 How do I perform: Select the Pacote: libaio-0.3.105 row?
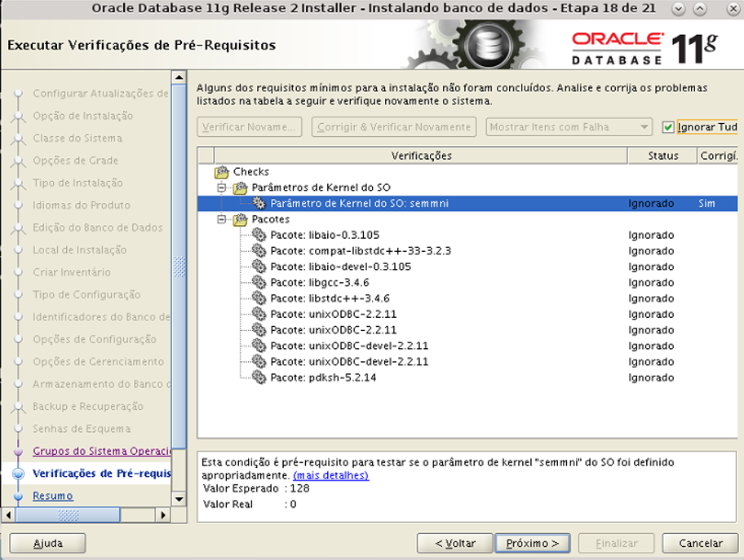point(467,236)
